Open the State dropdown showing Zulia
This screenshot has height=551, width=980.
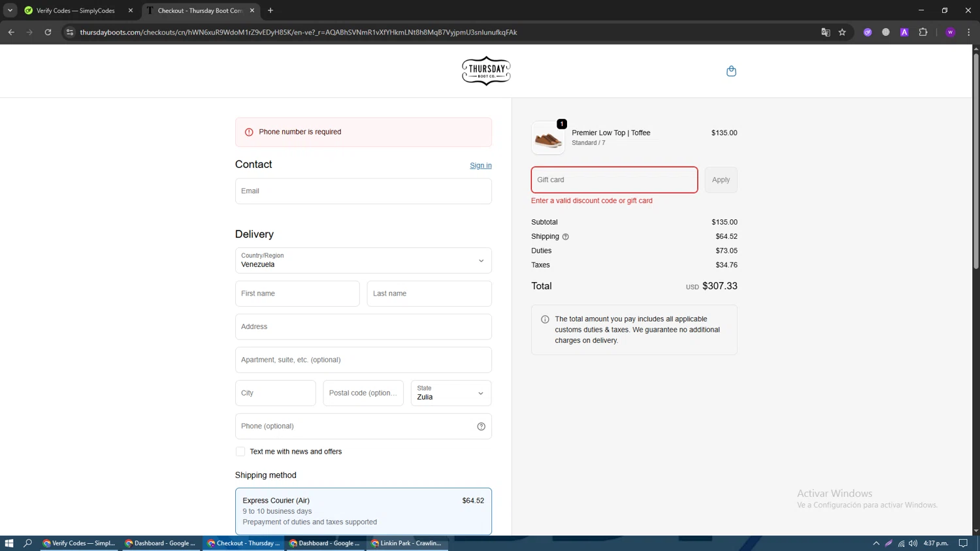coord(451,393)
